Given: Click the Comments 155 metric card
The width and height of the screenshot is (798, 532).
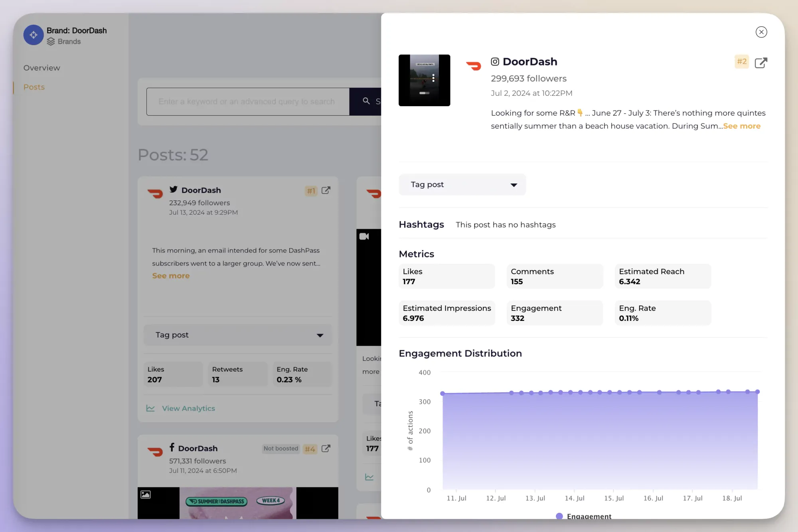Looking at the screenshot, I should 555,276.
